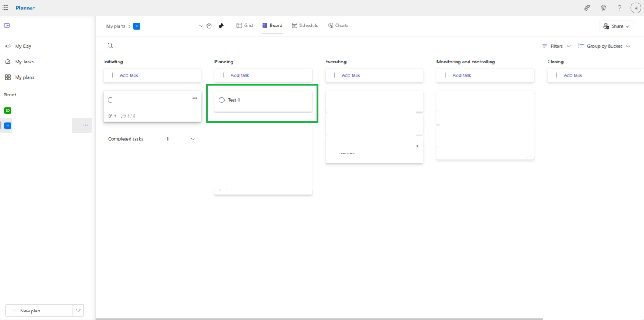The image size is (644, 320).
Task: Click the Pinned section label
Action: [10, 94]
